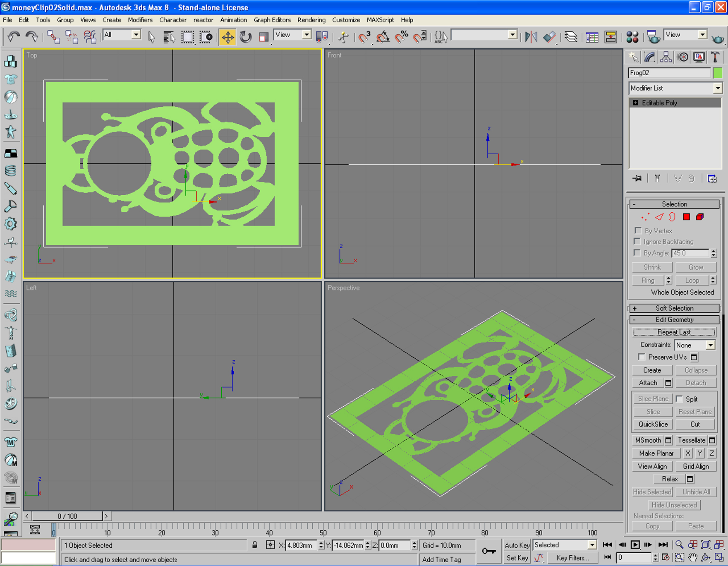Expand the Soft Selection rollout

click(x=674, y=308)
